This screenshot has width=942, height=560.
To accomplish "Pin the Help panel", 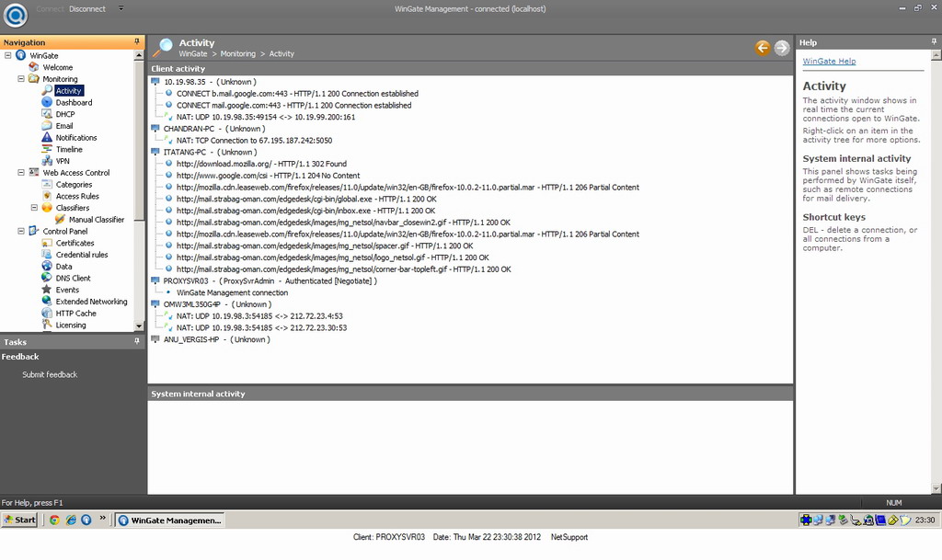I will click(934, 41).
